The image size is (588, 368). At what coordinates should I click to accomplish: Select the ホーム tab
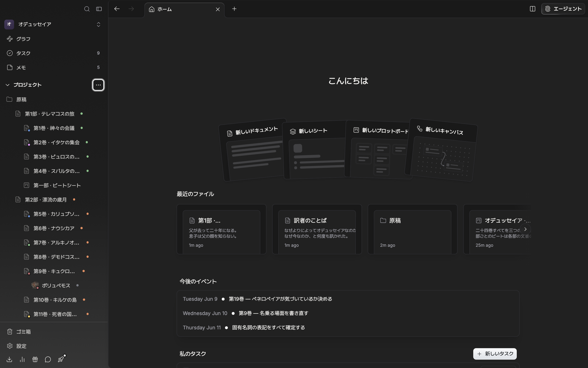coord(184,9)
